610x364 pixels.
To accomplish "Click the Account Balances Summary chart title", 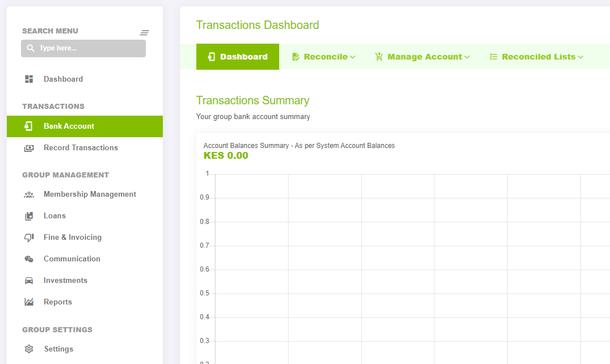I will [x=299, y=146].
